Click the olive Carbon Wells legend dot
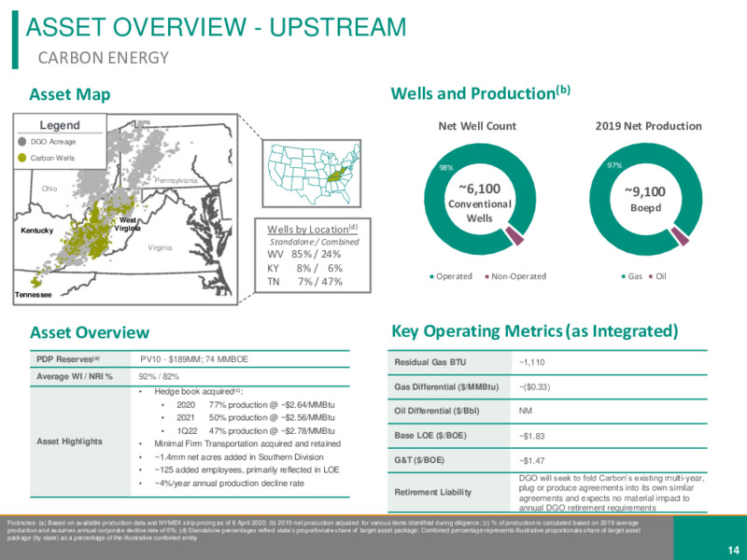 pos(21,158)
